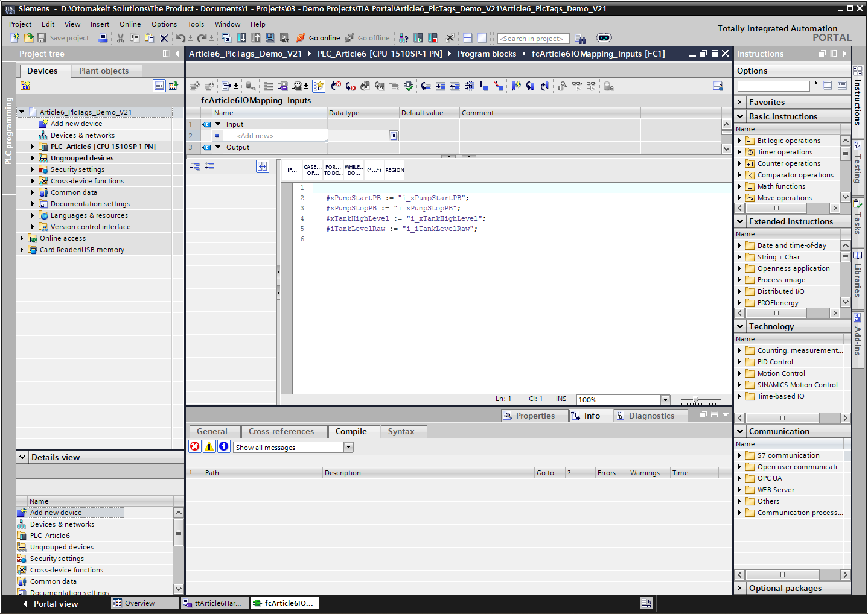Click the New project icon
Viewport: 868px width, 614px height.
click(x=15, y=37)
